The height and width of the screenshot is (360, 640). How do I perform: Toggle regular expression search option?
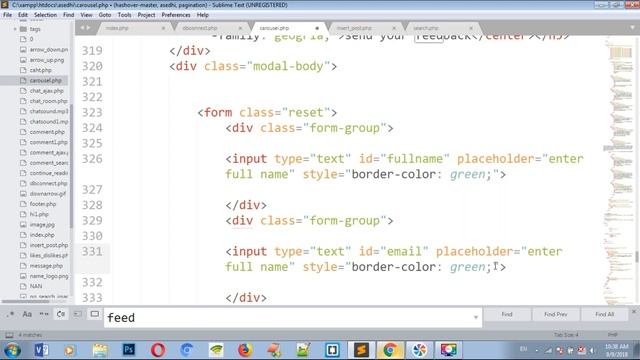[10, 314]
